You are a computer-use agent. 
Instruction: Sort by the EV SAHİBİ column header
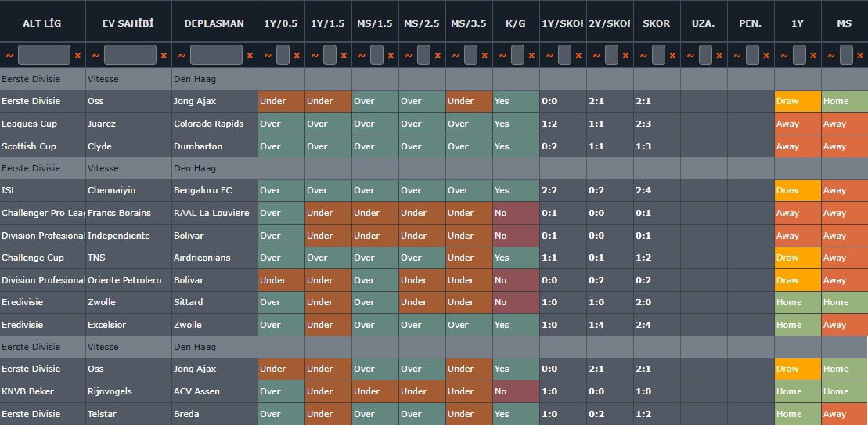(x=128, y=23)
